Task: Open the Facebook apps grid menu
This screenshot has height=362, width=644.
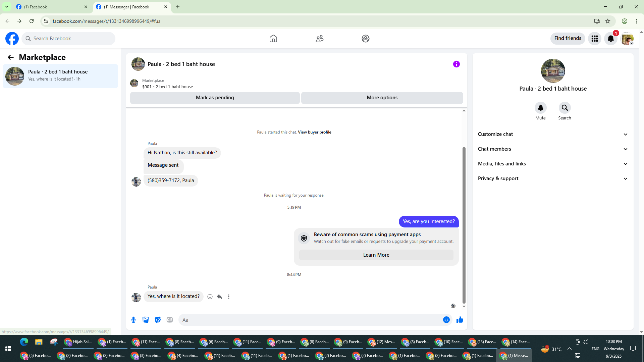Action: (x=595, y=39)
